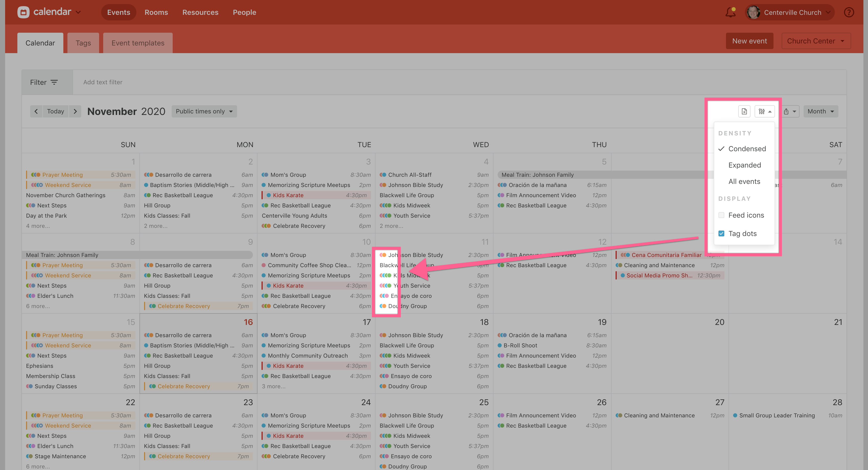868x470 pixels.
Task: Click the notifications bell icon
Action: pos(730,13)
